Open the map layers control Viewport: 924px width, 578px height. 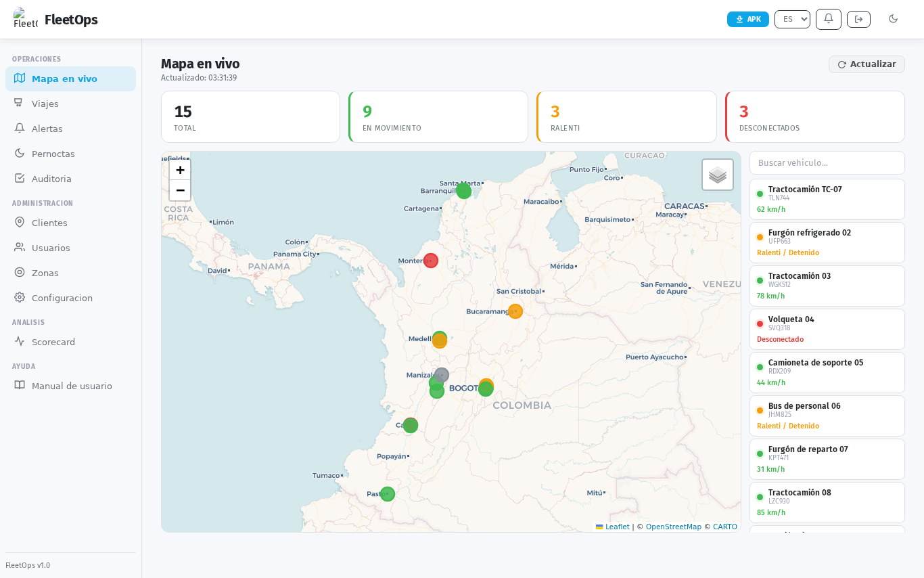[718, 175]
